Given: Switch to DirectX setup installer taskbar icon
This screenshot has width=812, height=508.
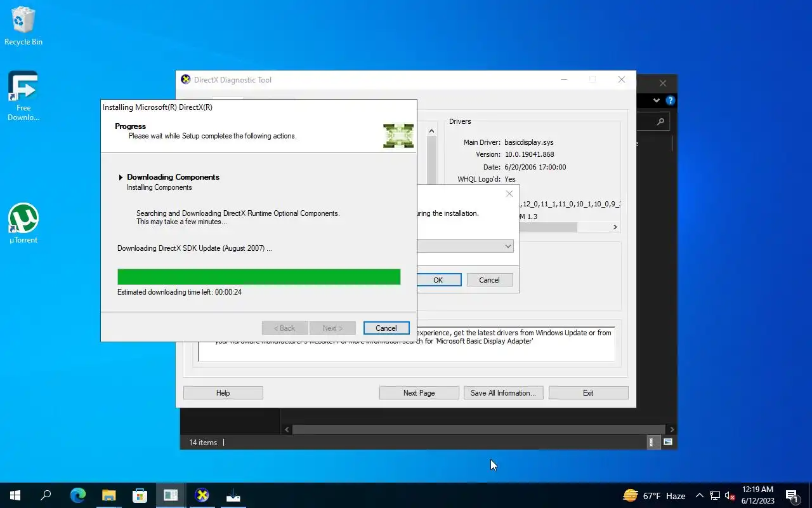Looking at the screenshot, I should click(x=233, y=495).
